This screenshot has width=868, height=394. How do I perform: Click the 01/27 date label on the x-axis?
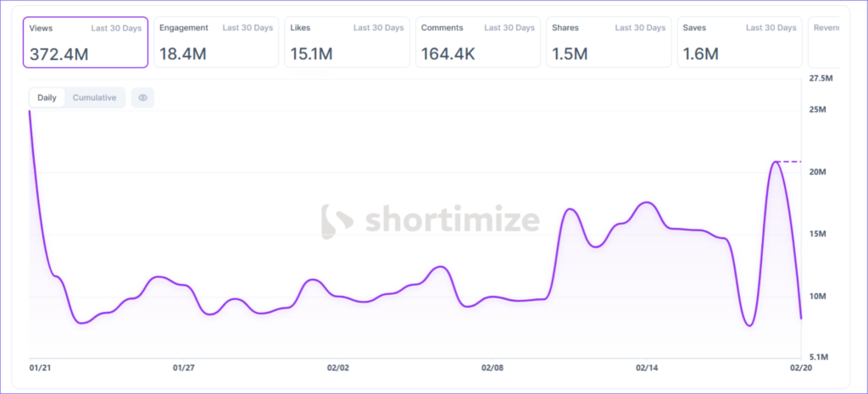[x=183, y=369]
